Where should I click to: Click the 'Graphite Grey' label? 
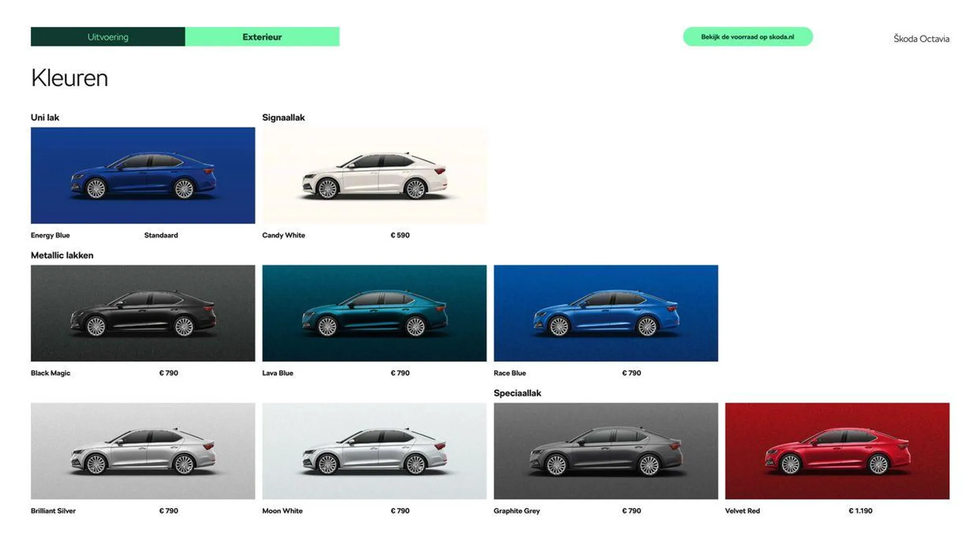pyautogui.click(x=517, y=511)
